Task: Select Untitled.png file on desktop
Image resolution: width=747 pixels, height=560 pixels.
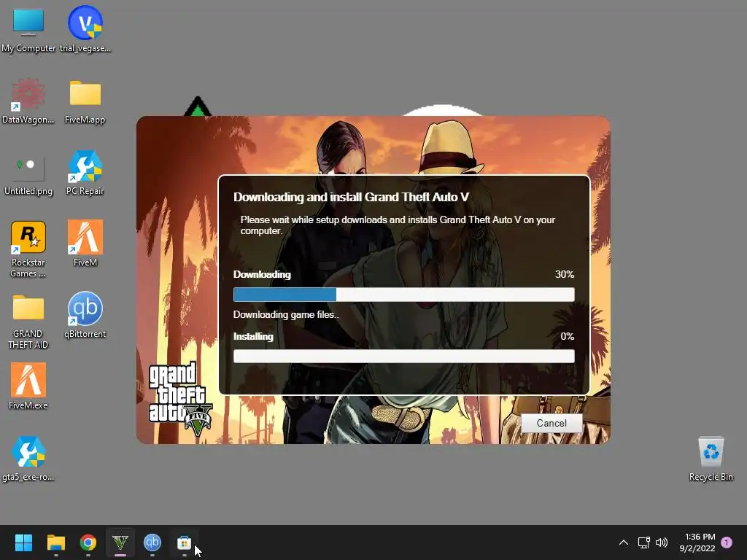Action: (28, 174)
